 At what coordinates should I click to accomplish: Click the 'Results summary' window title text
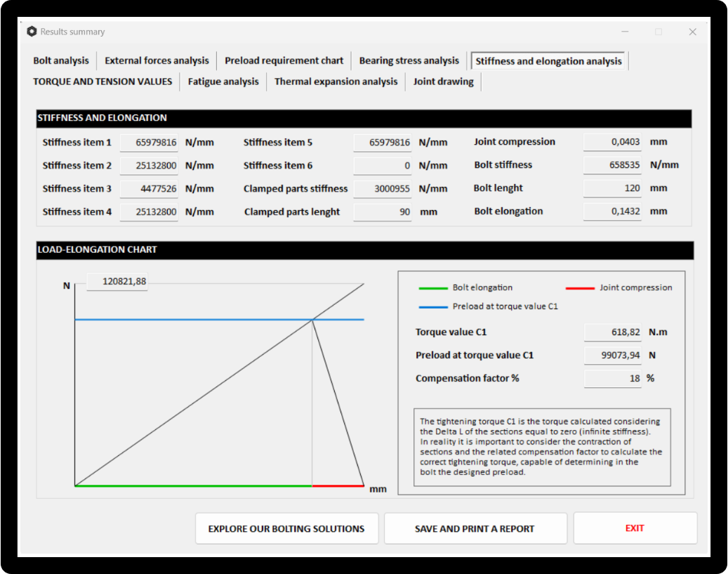(72, 32)
